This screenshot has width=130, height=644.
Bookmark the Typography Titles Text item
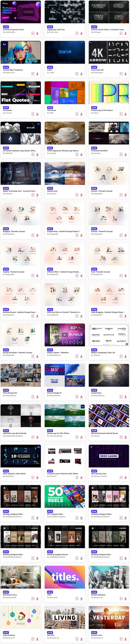tap(77, 33)
